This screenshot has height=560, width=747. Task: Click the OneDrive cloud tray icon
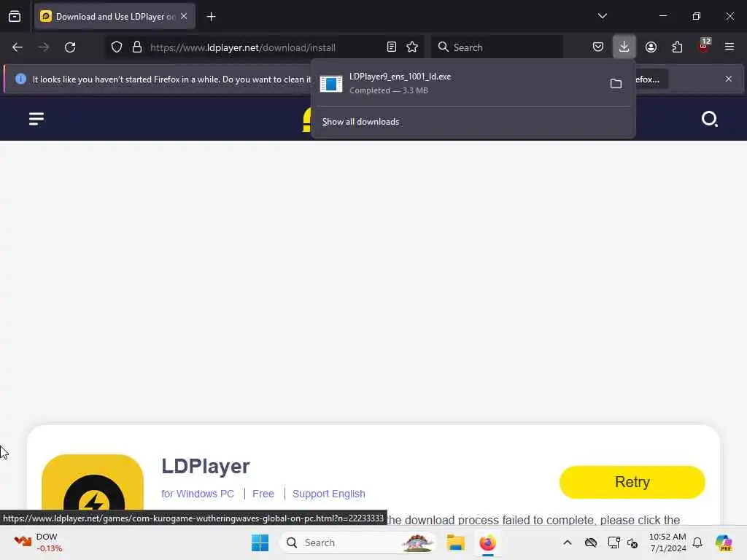pos(591,542)
